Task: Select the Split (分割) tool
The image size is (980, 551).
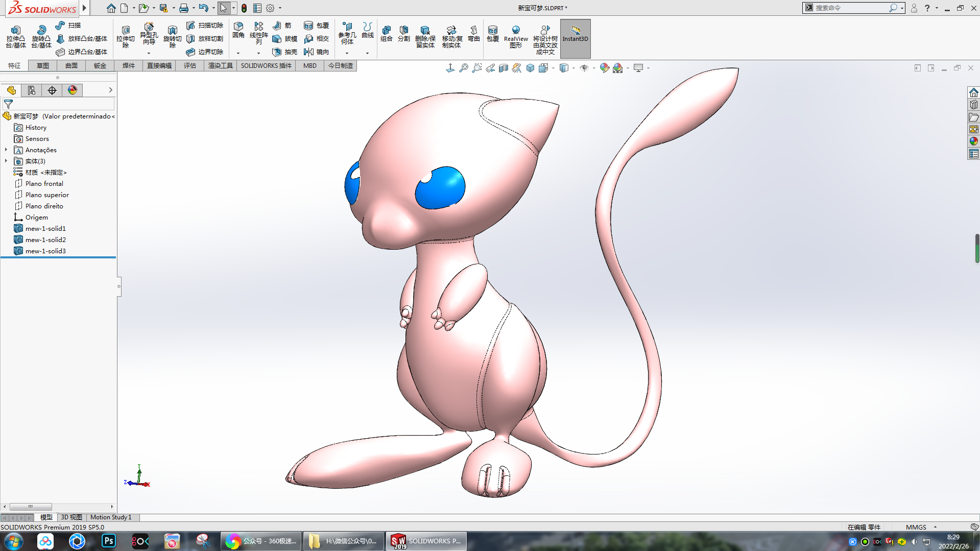Action: tap(404, 33)
